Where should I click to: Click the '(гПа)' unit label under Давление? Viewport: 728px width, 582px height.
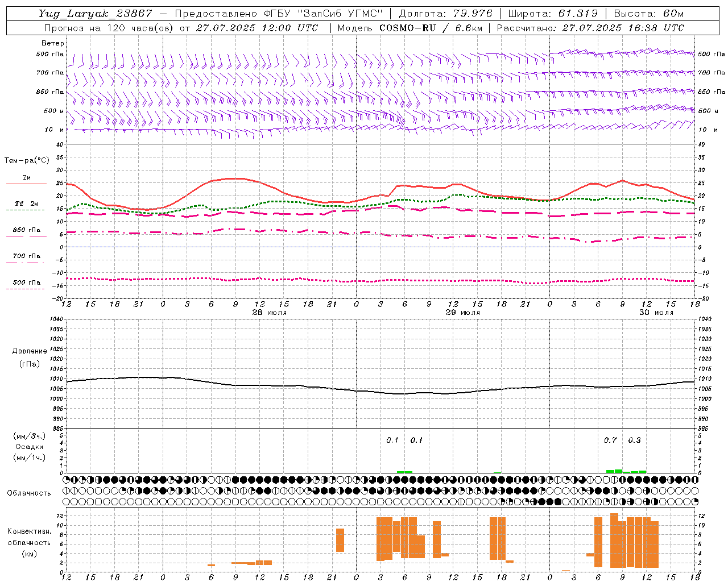coord(30,364)
